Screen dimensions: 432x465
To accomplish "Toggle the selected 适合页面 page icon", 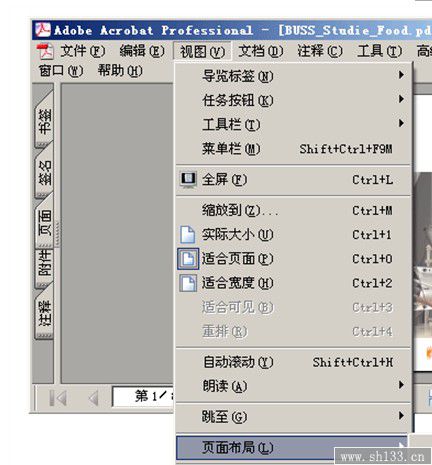I will coord(188,259).
